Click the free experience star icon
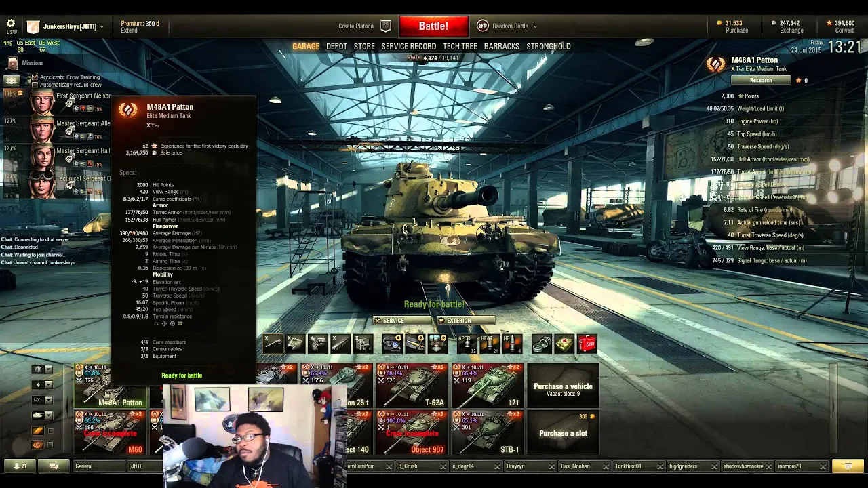This screenshot has height=488, width=868. (x=829, y=23)
